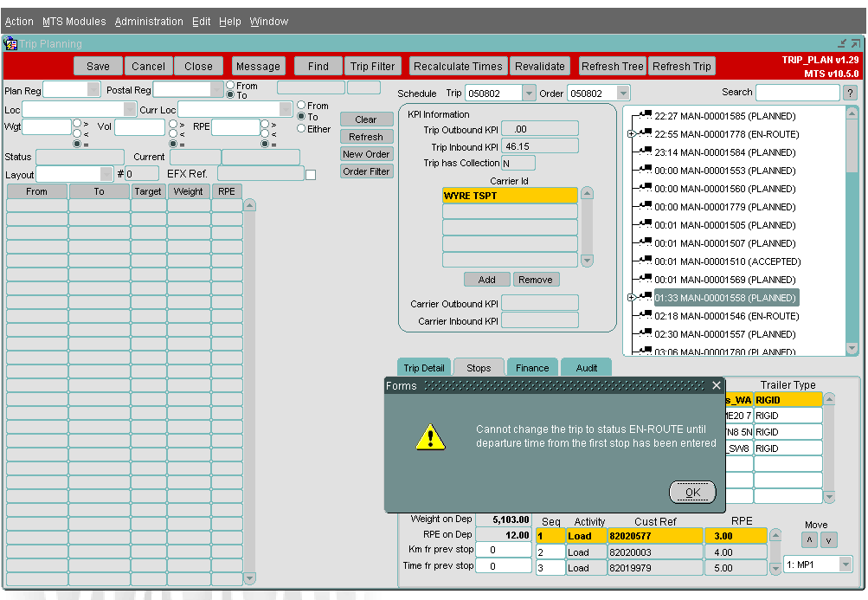Select the WYRE TSPT carrier entry

[509, 195]
